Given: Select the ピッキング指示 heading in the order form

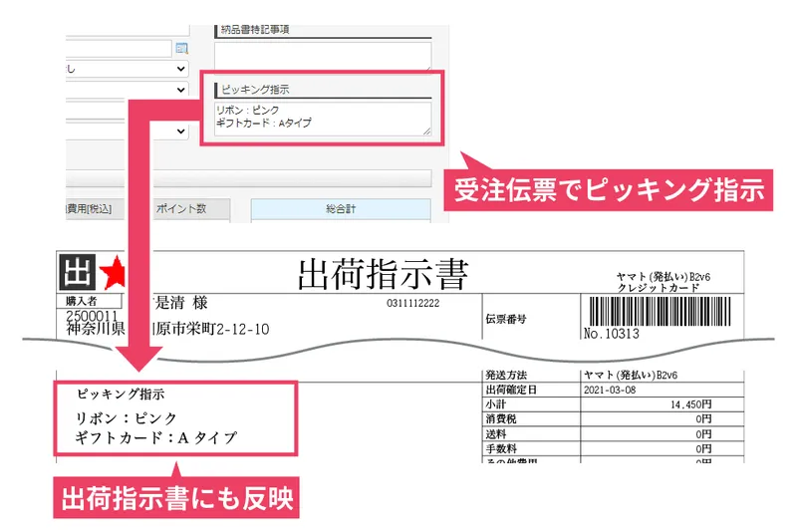Looking at the screenshot, I should pos(255,90).
